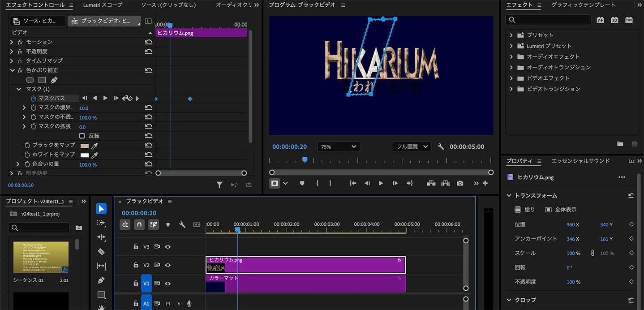Toggle snap magnet in timeline
This screenshot has width=644, height=310.
click(x=139, y=224)
